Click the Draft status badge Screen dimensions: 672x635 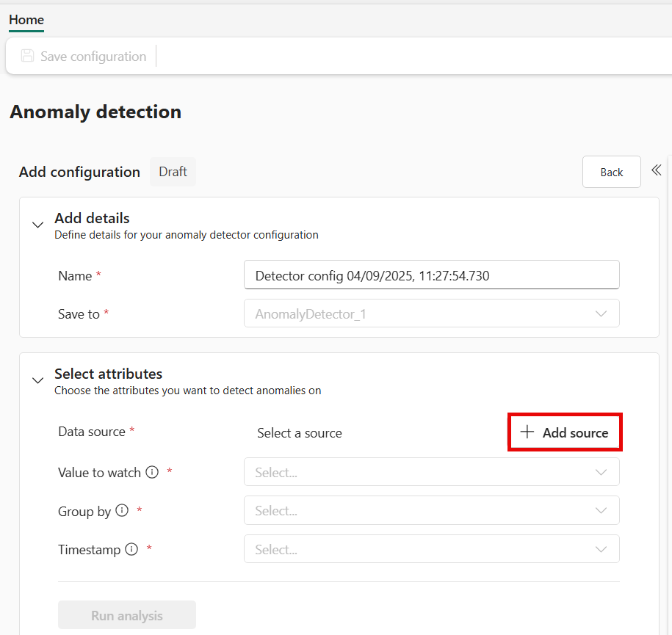(x=173, y=171)
